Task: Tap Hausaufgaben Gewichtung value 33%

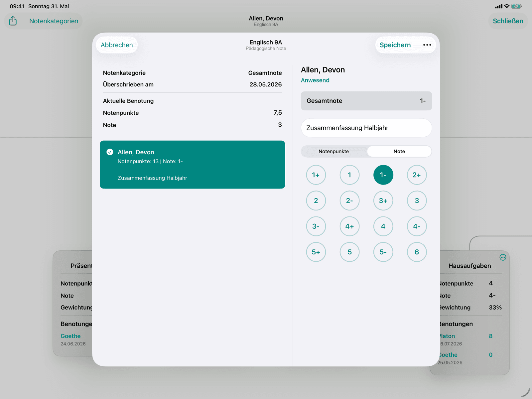Action: click(x=495, y=308)
